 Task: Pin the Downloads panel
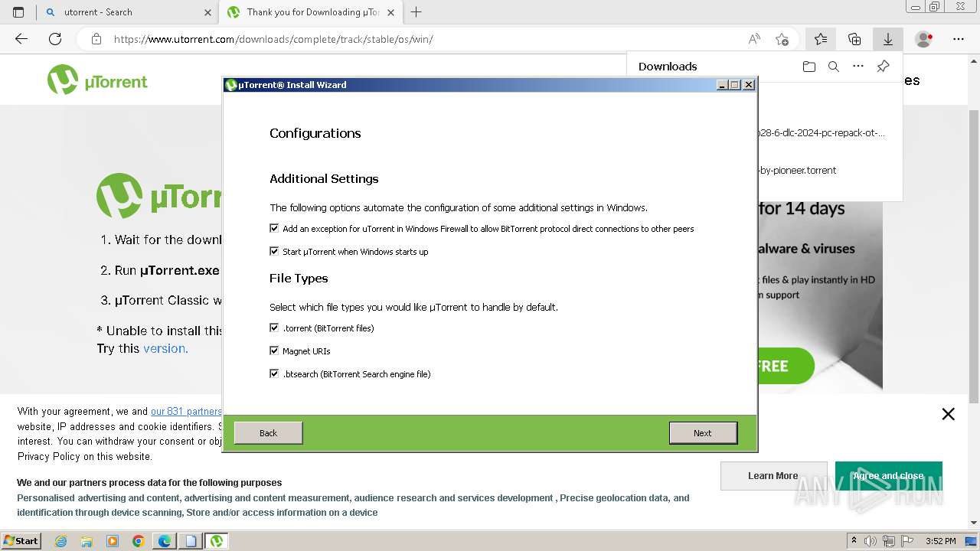(883, 67)
